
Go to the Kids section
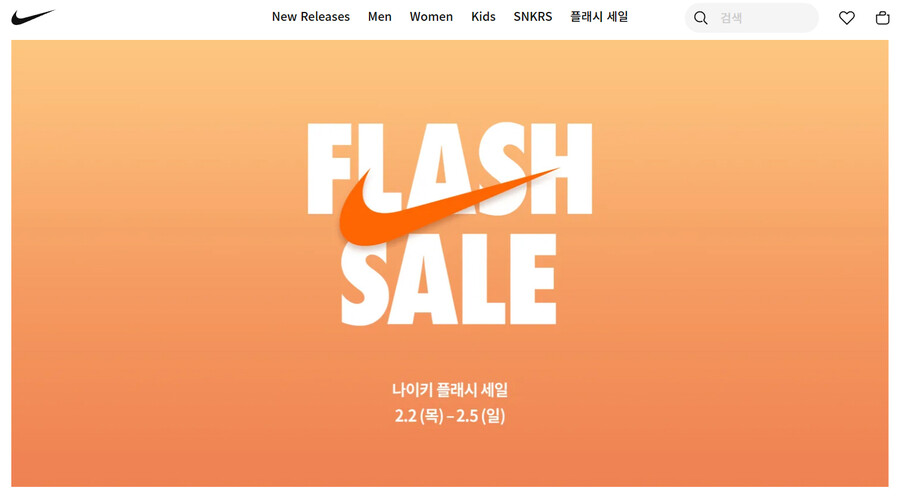(x=483, y=17)
